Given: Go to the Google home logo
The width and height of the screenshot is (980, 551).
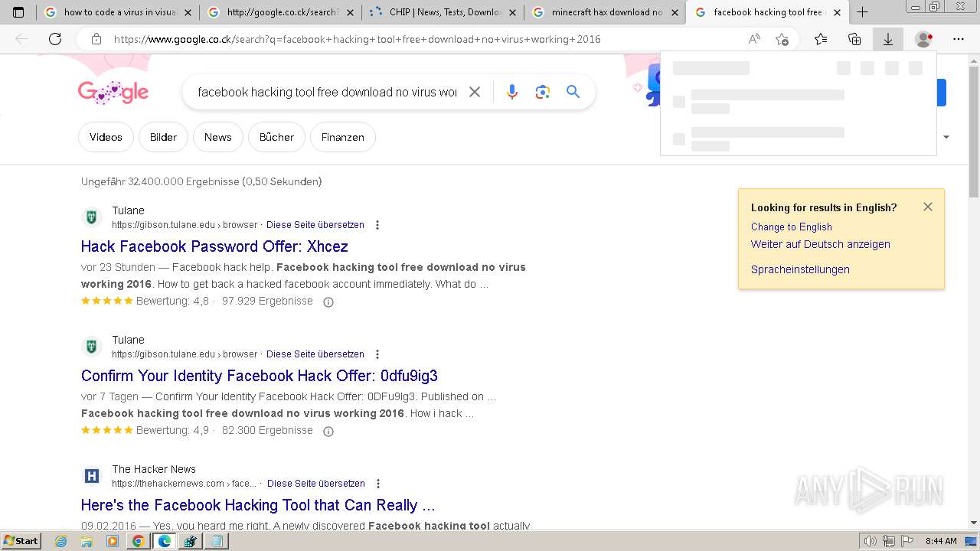Looking at the screenshot, I should tap(113, 92).
